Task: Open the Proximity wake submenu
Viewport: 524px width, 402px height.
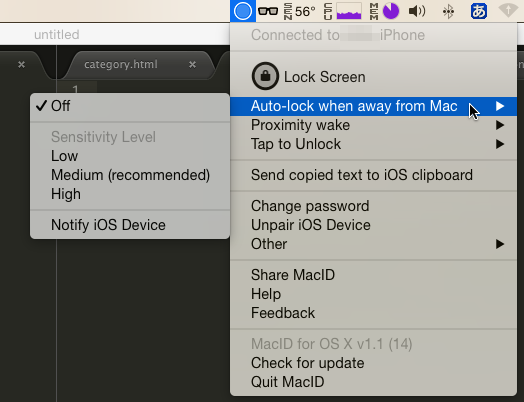Action: [x=373, y=125]
